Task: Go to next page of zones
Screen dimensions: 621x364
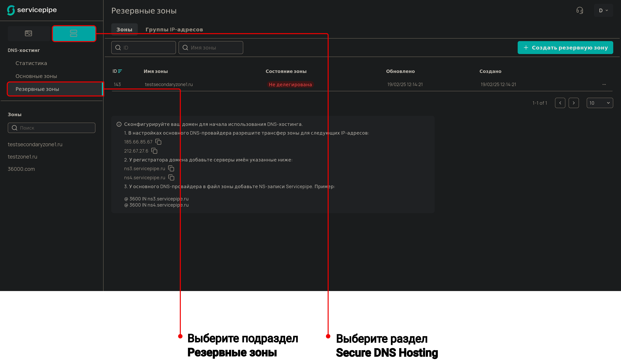Action: pos(574,103)
